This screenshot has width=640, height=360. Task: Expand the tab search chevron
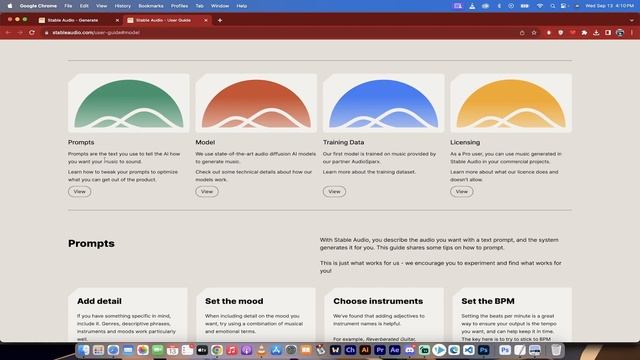pyautogui.click(x=631, y=20)
